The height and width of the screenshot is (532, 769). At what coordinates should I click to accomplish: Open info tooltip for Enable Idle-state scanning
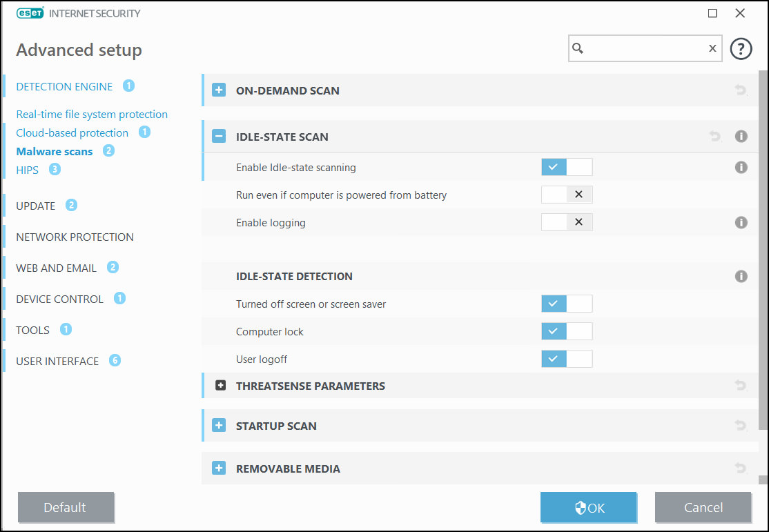pyautogui.click(x=741, y=167)
